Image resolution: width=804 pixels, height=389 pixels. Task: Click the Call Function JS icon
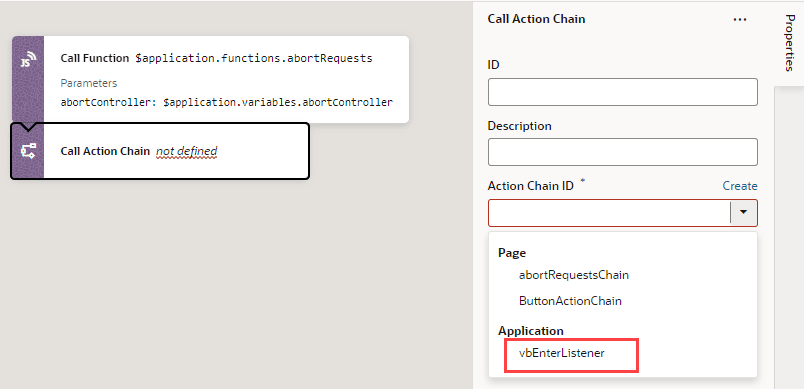tap(28, 59)
